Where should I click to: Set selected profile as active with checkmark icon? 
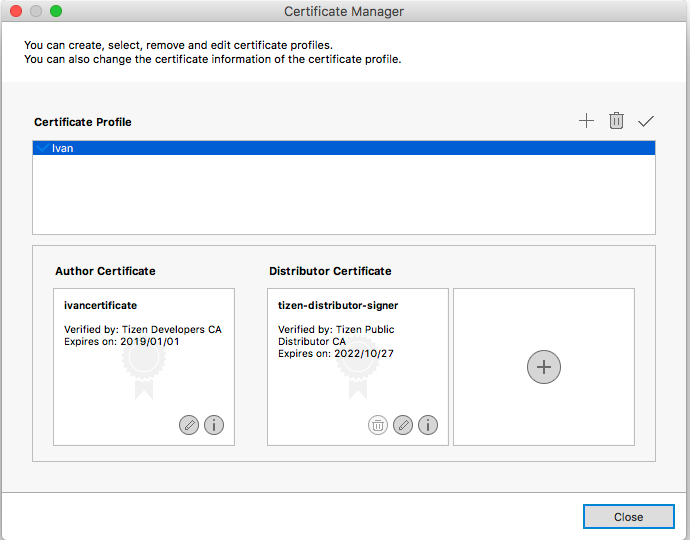(646, 121)
